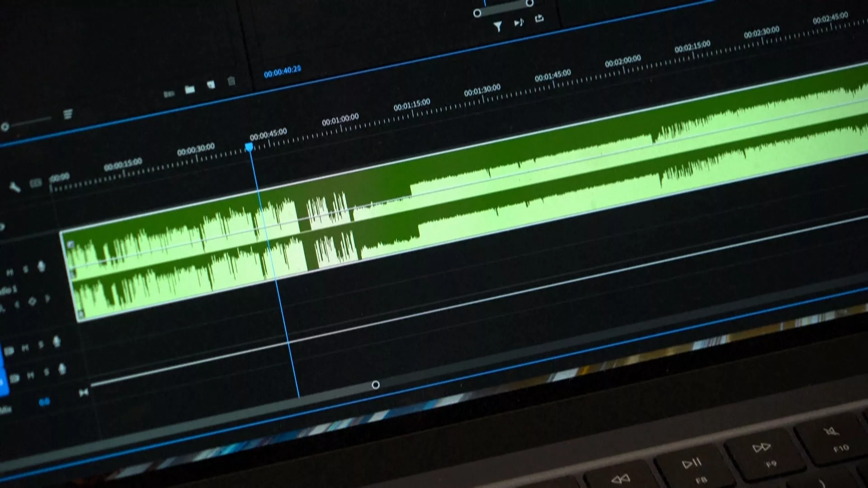Mute the third audio track

point(30,375)
